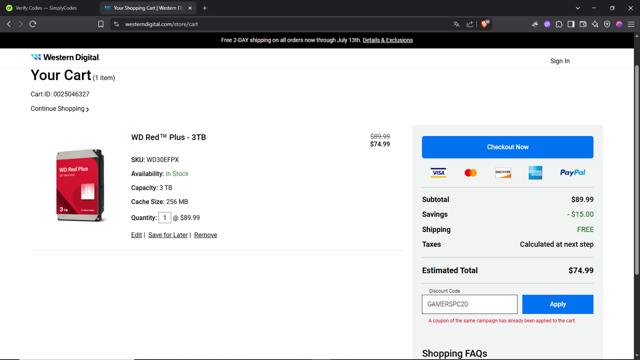Open the tab search dropdown arrow

(578, 8)
